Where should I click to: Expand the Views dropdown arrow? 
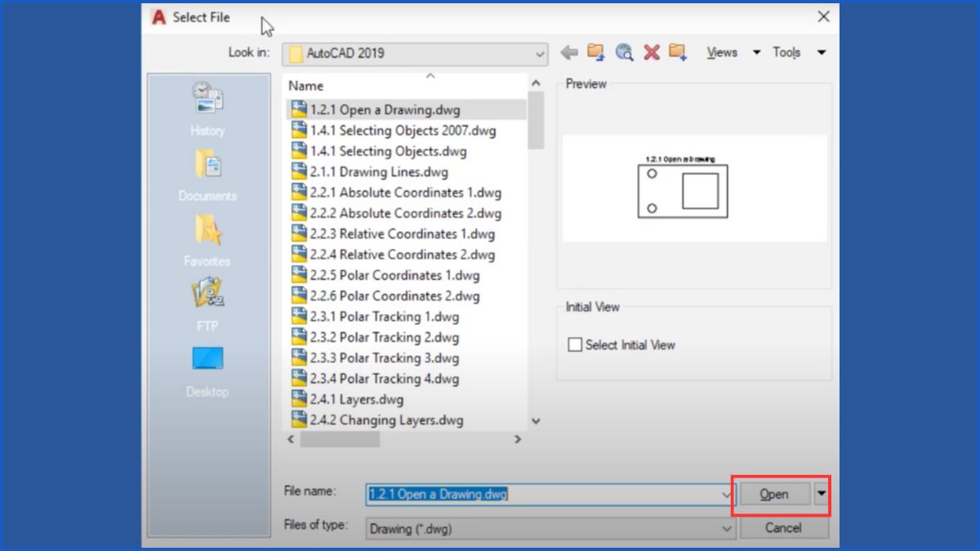pyautogui.click(x=756, y=52)
